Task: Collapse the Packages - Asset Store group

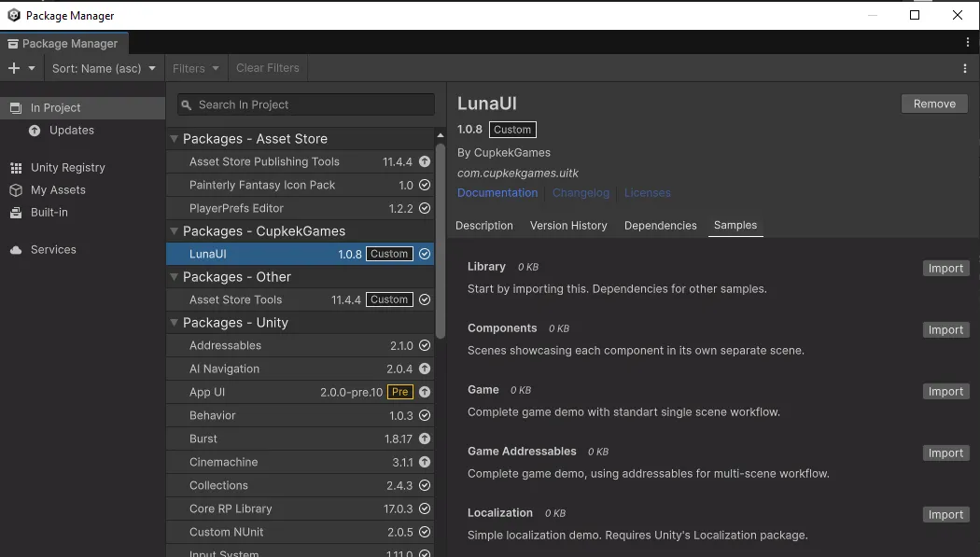Action: 174,139
